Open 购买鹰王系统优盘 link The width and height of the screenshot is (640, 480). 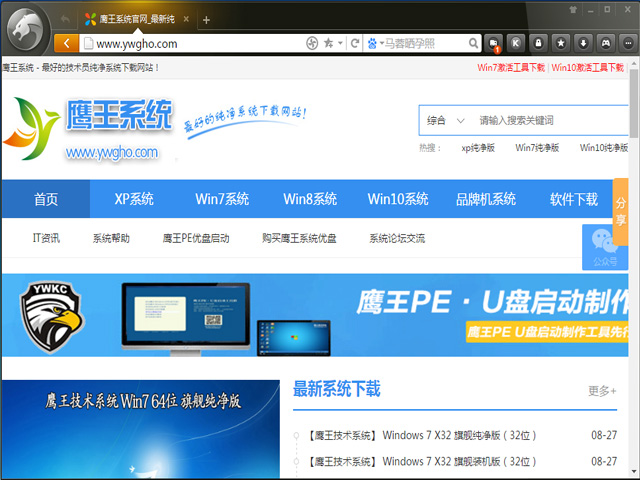tap(299, 238)
